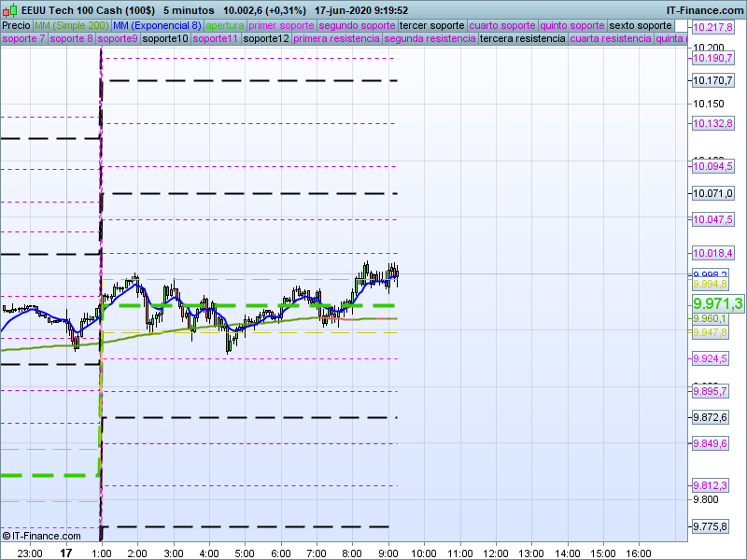Click the © IT-Finance.com copyright link
The image size is (747, 560).
point(42,536)
